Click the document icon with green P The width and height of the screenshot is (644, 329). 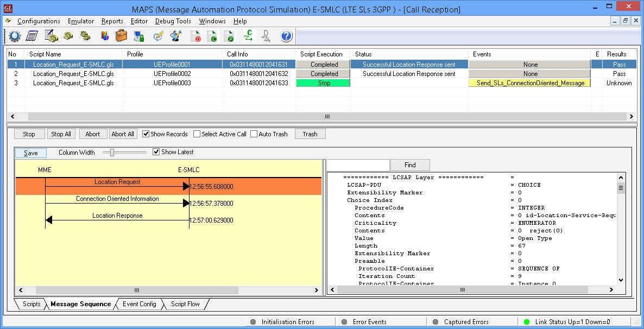pyautogui.click(x=229, y=36)
